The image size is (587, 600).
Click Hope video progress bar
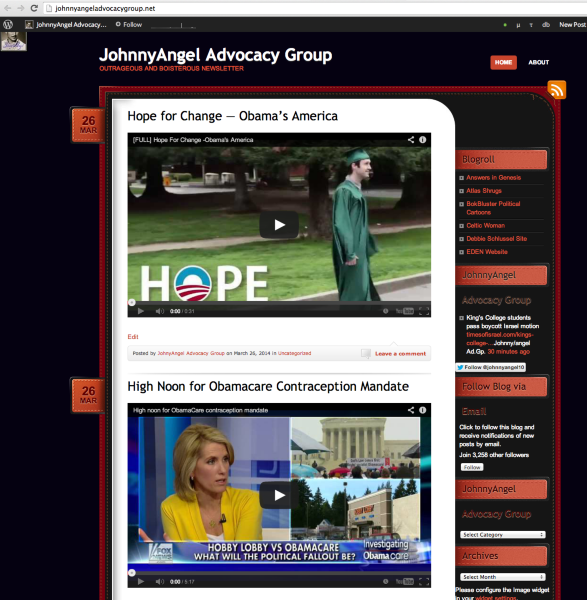click(x=279, y=303)
